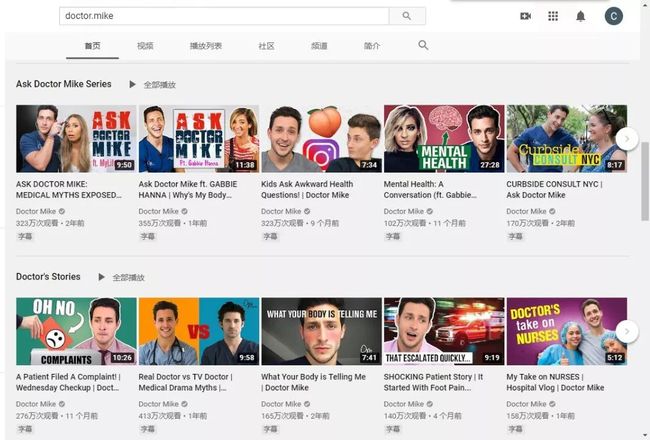Image resolution: width=650 pixels, height=440 pixels.
Task: Open the That Escalated Quickly video thumbnail
Action: pos(444,331)
